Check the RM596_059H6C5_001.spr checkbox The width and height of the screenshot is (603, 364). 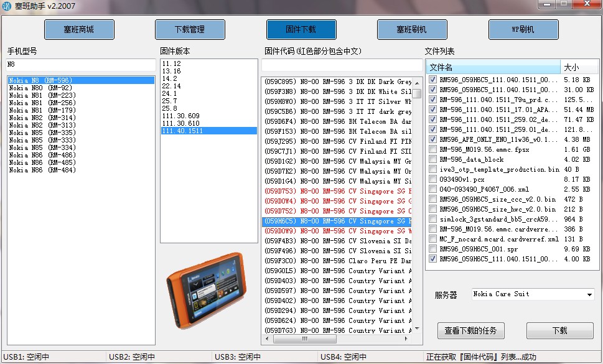pos(432,249)
